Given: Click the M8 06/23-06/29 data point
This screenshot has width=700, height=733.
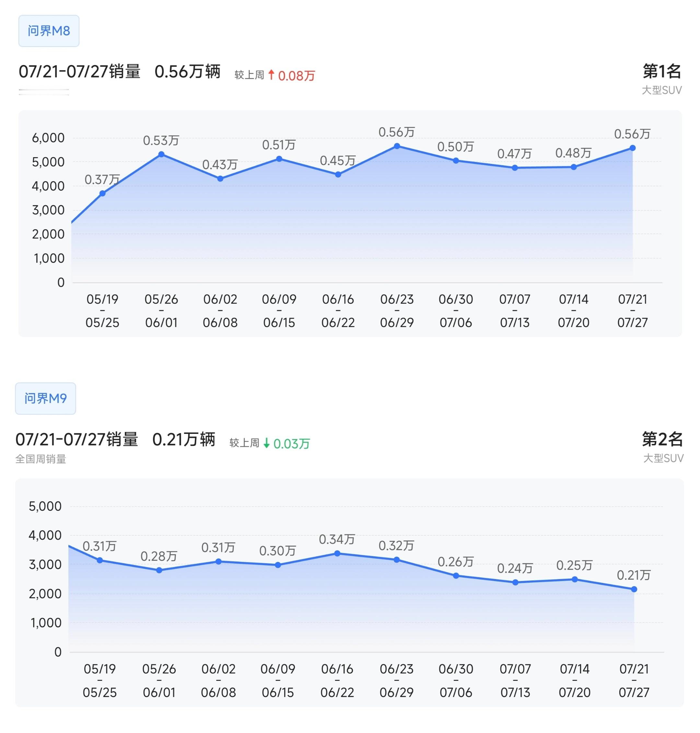Looking at the screenshot, I should pyautogui.click(x=397, y=146).
